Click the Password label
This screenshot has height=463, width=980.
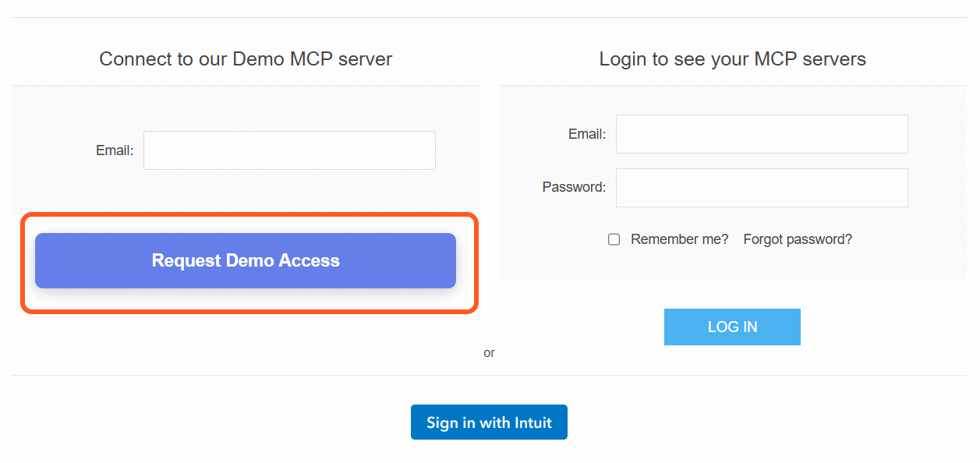[575, 187]
